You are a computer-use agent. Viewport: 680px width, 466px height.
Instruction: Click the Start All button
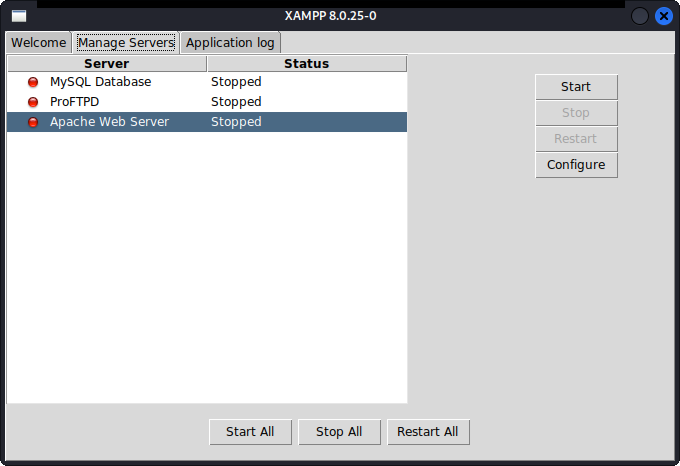(250, 432)
